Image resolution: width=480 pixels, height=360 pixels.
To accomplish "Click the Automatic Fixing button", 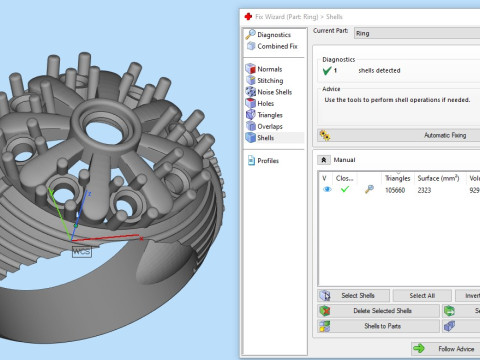I will point(399,135).
